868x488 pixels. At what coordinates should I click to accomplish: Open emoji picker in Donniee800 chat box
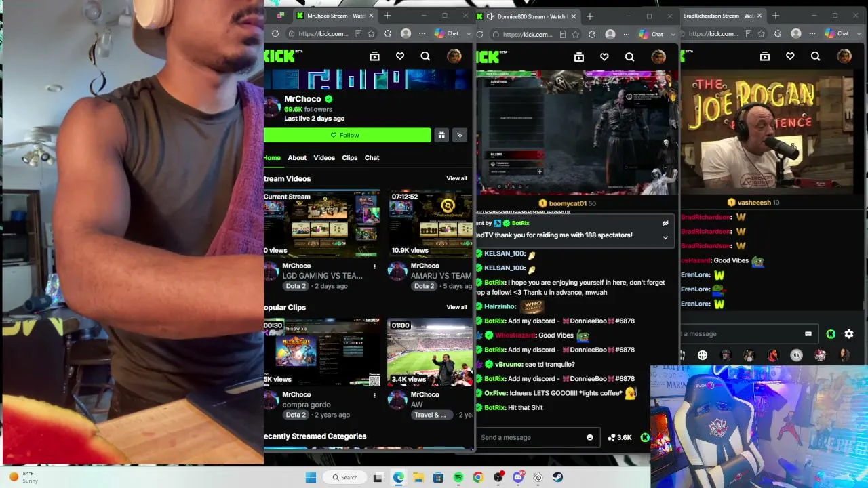[589, 437]
